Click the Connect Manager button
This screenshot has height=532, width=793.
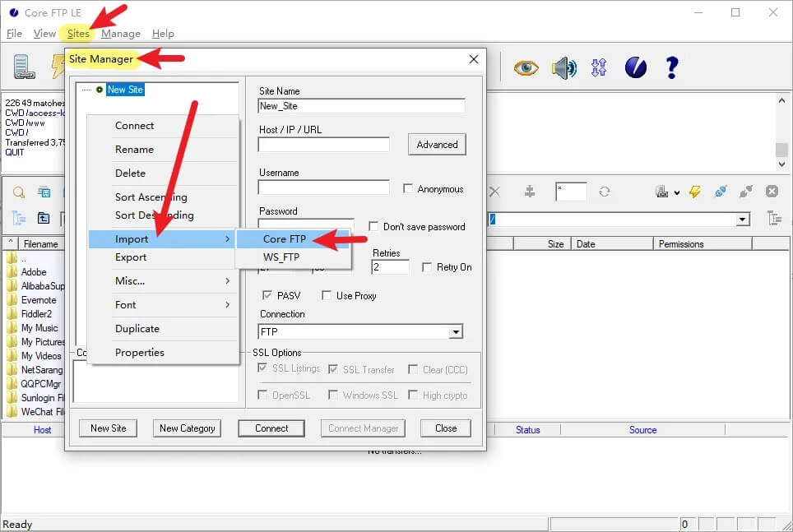point(363,428)
